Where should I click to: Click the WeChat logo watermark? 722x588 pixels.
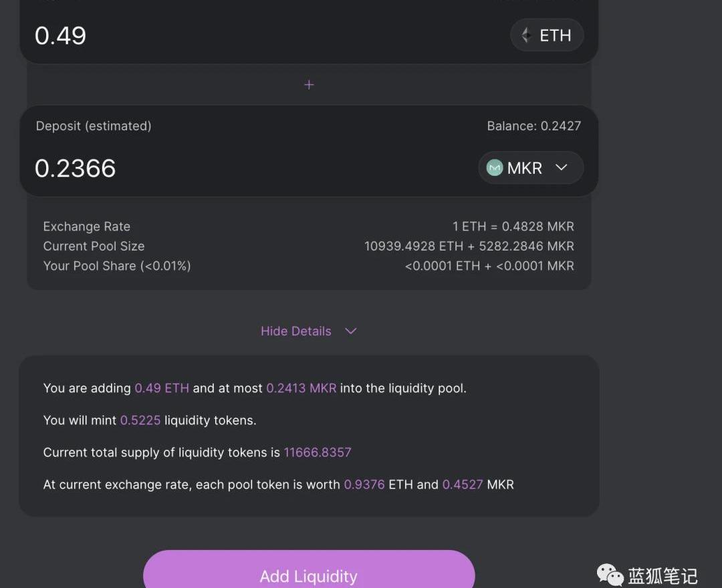pyautogui.click(x=609, y=575)
